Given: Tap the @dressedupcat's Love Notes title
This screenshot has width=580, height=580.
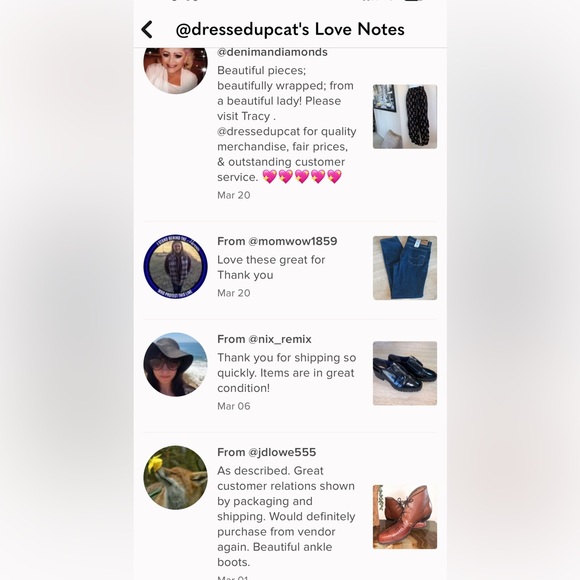Looking at the screenshot, I should 290,30.
